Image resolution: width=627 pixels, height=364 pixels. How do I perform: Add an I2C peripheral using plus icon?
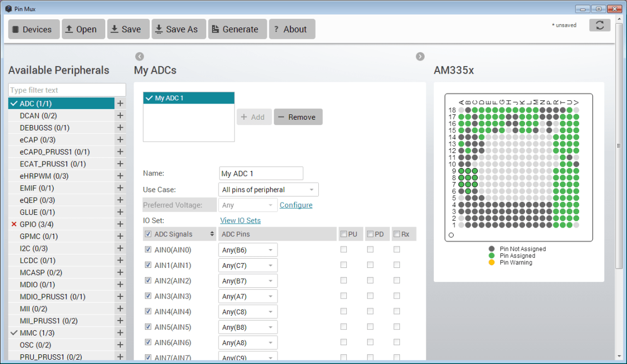[x=120, y=249]
